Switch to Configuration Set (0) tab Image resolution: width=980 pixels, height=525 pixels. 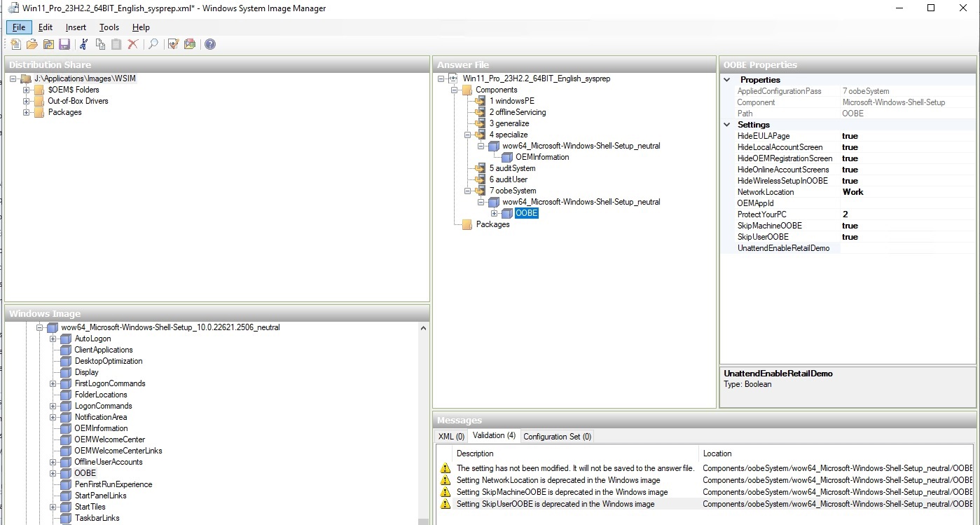pyautogui.click(x=558, y=437)
